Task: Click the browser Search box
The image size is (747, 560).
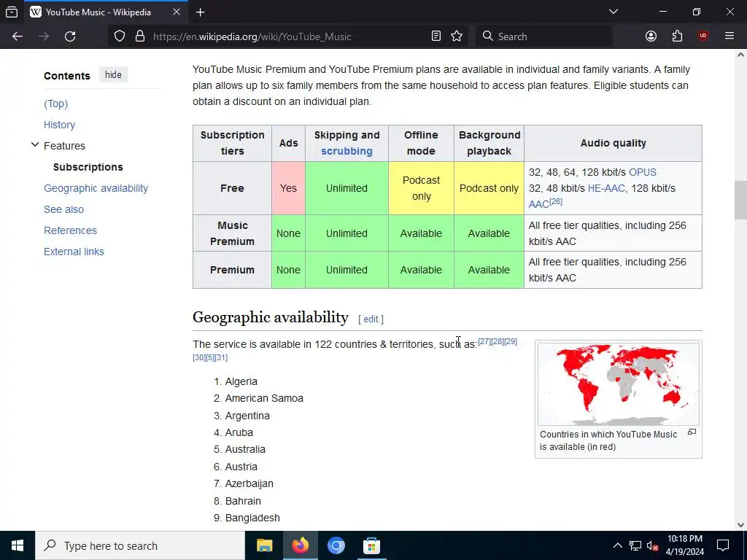Action: coord(544,36)
